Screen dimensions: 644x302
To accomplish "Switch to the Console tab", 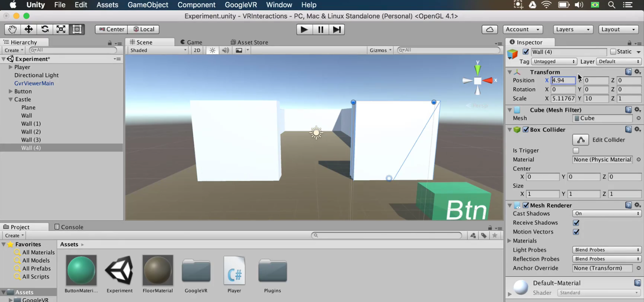I will [x=69, y=227].
